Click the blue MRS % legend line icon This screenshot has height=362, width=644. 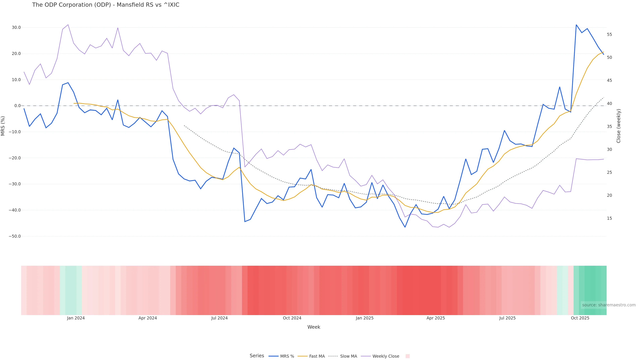(274, 356)
